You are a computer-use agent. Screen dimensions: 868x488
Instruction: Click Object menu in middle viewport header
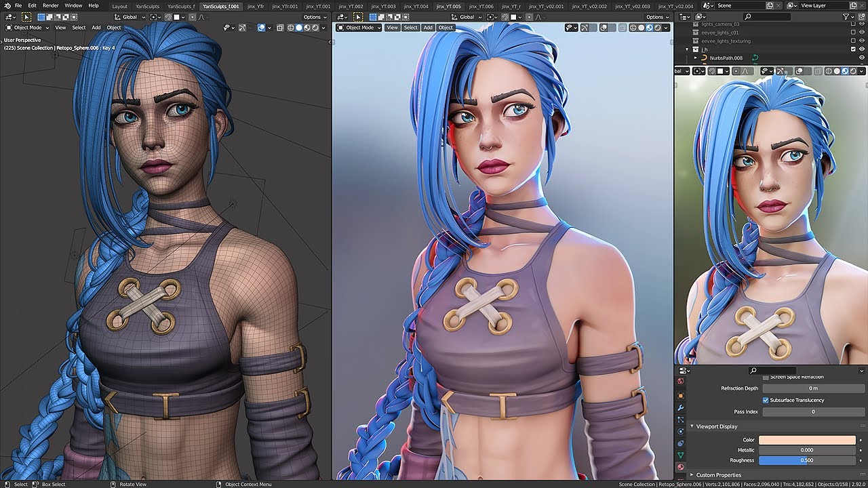coord(446,28)
